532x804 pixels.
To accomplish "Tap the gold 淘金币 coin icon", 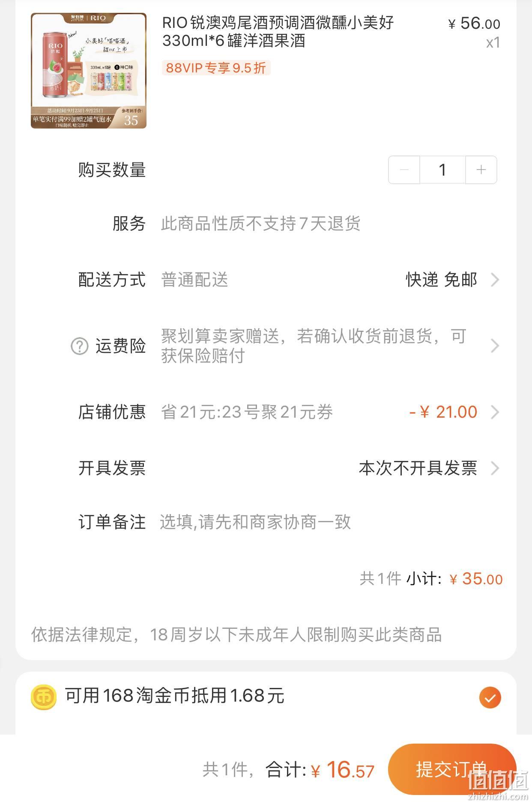I will coord(44,697).
